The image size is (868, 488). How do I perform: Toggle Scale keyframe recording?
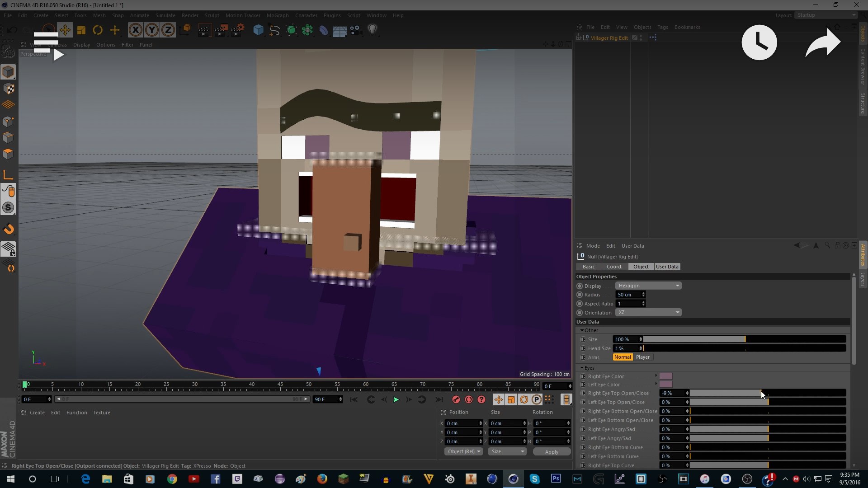(x=511, y=399)
